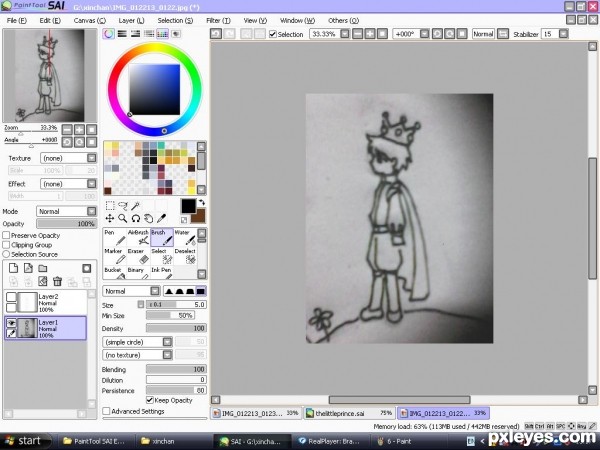This screenshot has height=450, width=600.
Task: Open the zoom percentage dropdown
Action: tap(345, 34)
